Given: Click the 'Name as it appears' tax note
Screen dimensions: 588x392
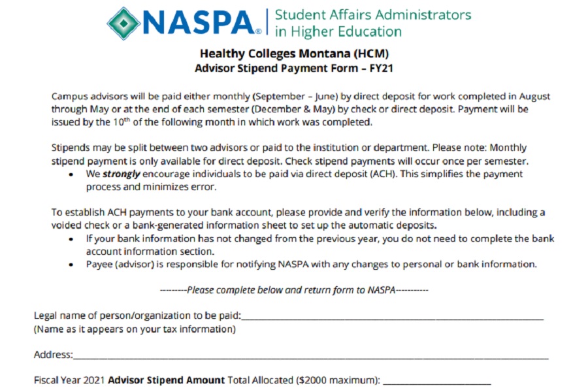Looking at the screenshot, I should tap(135, 329).
